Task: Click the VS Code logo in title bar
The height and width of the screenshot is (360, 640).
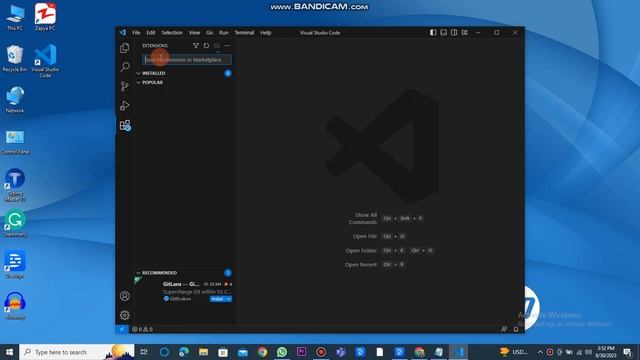Action: click(x=123, y=33)
